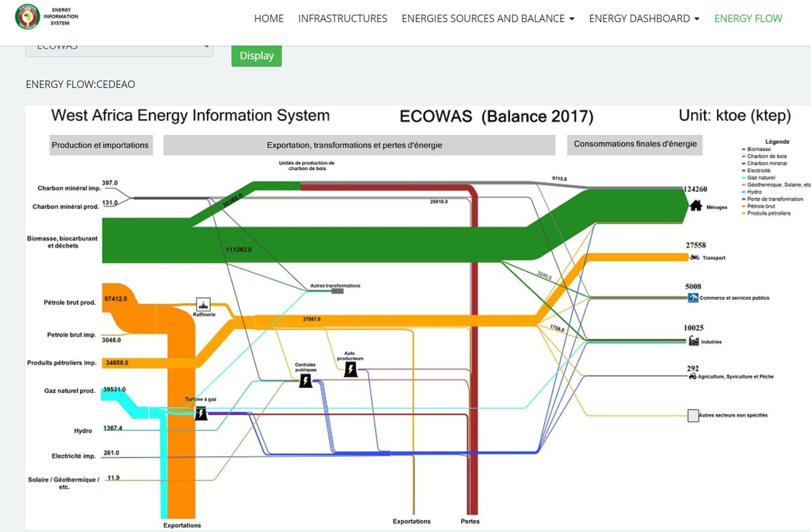Click the Charbon minéral prod. label
Image resolution: width=811 pixels, height=532 pixels.
coord(66,207)
